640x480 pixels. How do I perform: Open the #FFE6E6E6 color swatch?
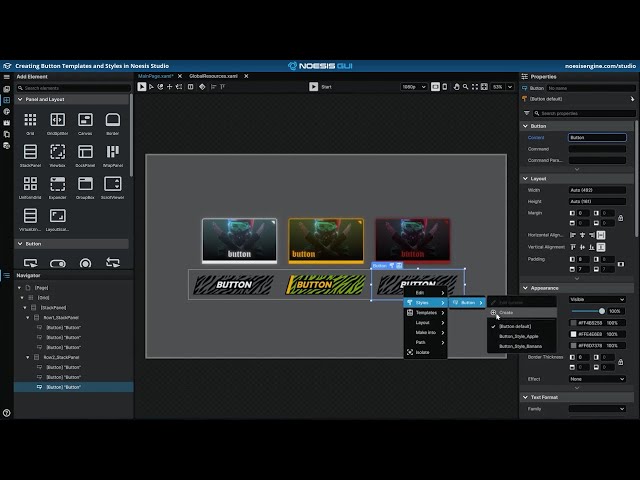[573, 334]
